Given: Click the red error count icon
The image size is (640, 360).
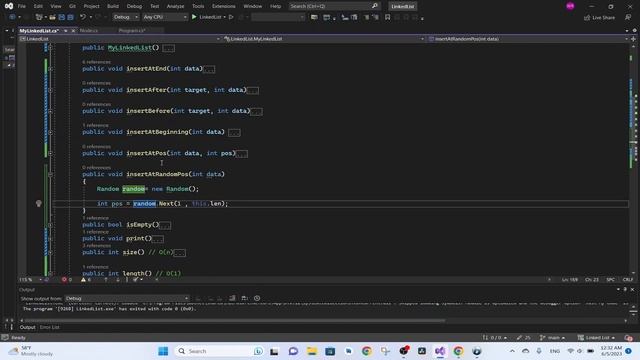Looking at the screenshot, I should point(64,280).
